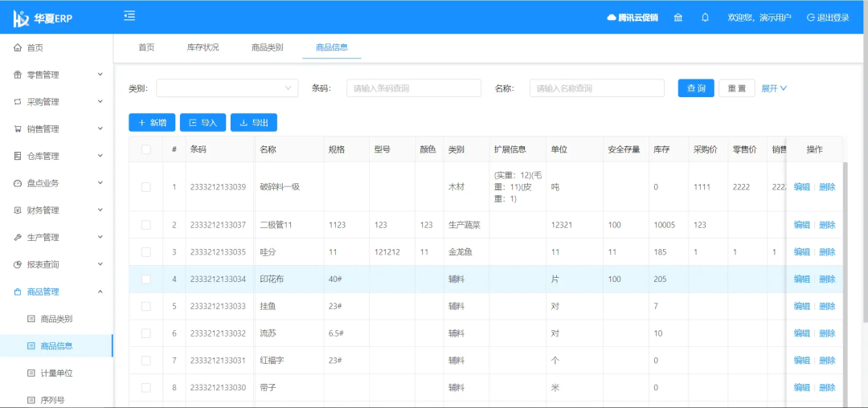The image size is (868, 408).
Task: Click 编辑 for row 破碎料一级
Action: (801, 187)
